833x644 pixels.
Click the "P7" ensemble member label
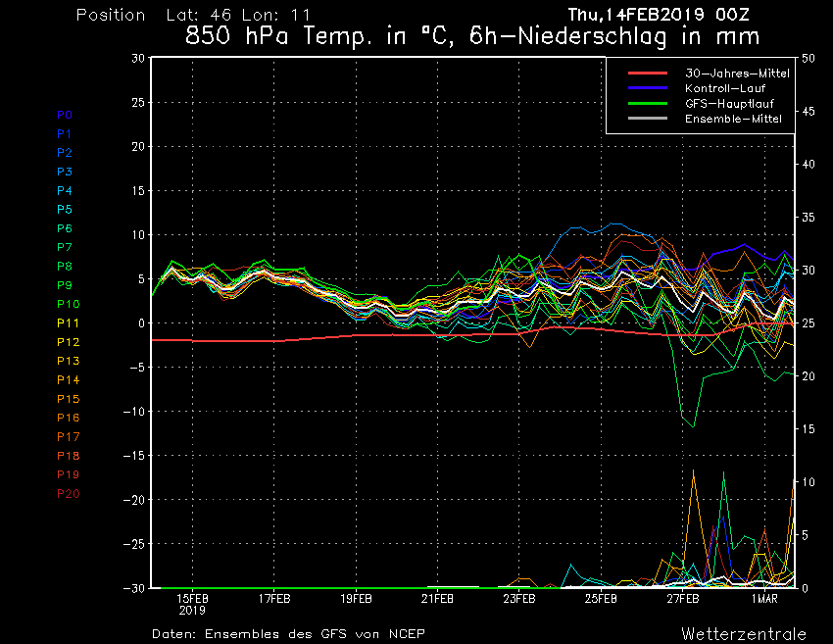click(x=65, y=247)
